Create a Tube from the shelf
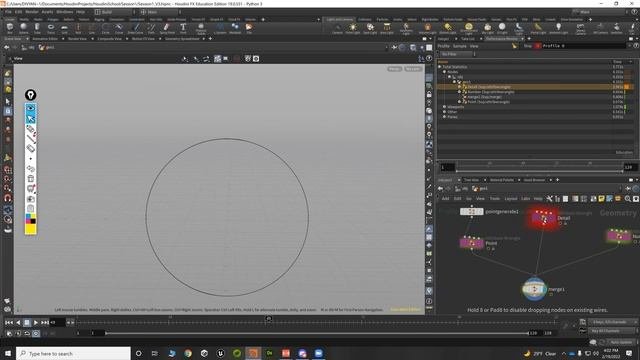This screenshot has width=640, height=360. pyautogui.click(x=37, y=28)
